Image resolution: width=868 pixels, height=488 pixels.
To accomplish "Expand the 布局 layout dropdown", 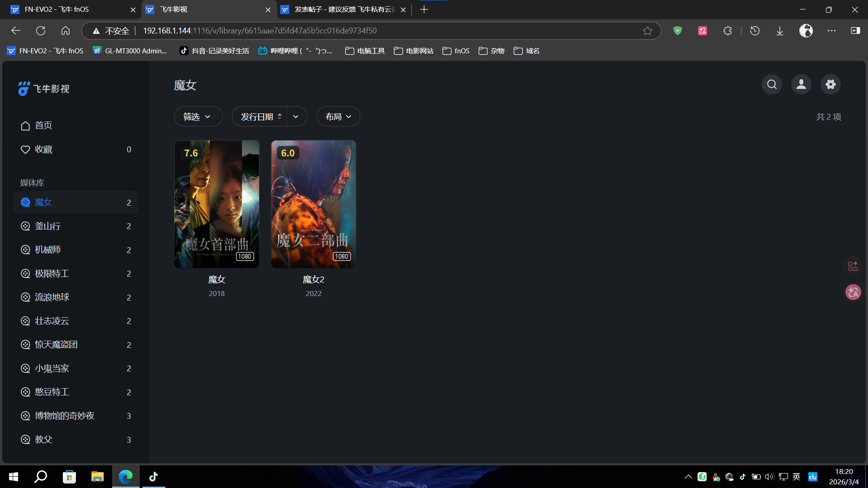I will point(338,117).
